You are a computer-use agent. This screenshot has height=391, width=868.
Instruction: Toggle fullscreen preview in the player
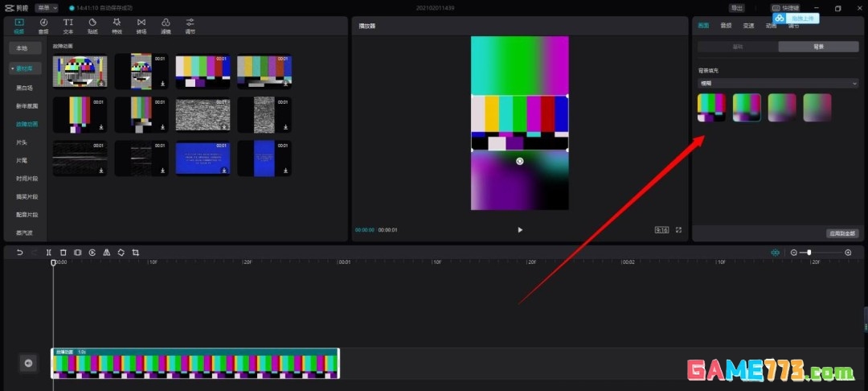point(679,230)
